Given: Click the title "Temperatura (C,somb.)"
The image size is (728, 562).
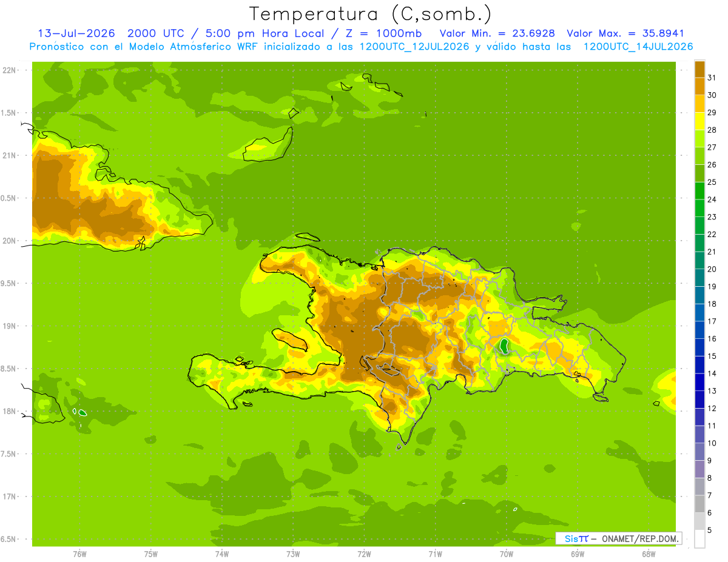Looking at the screenshot, I should [x=371, y=14].
